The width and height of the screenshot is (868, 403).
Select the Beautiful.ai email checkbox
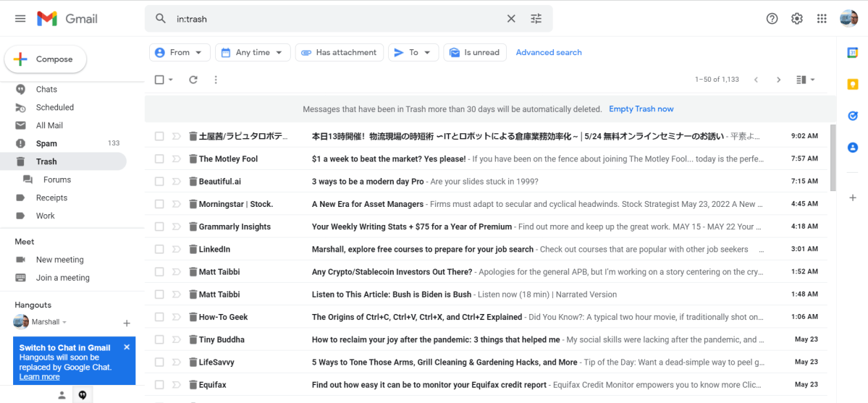159,181
